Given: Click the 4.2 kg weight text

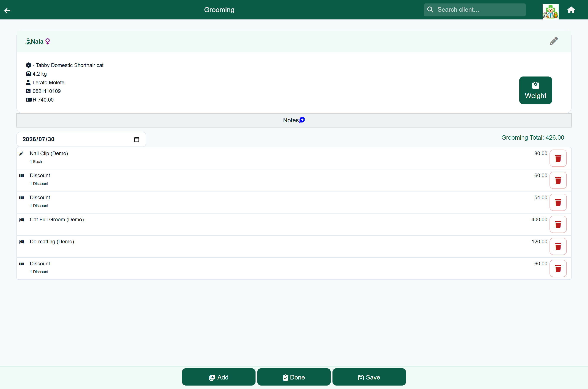Looking at the screenshot, I should pyautogui.click(x=40, y=74).
